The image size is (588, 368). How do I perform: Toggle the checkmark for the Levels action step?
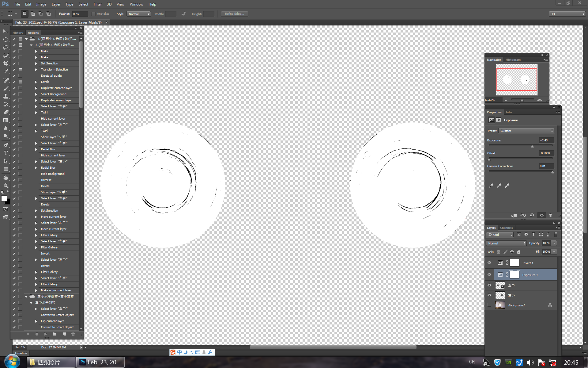point(14,82)
